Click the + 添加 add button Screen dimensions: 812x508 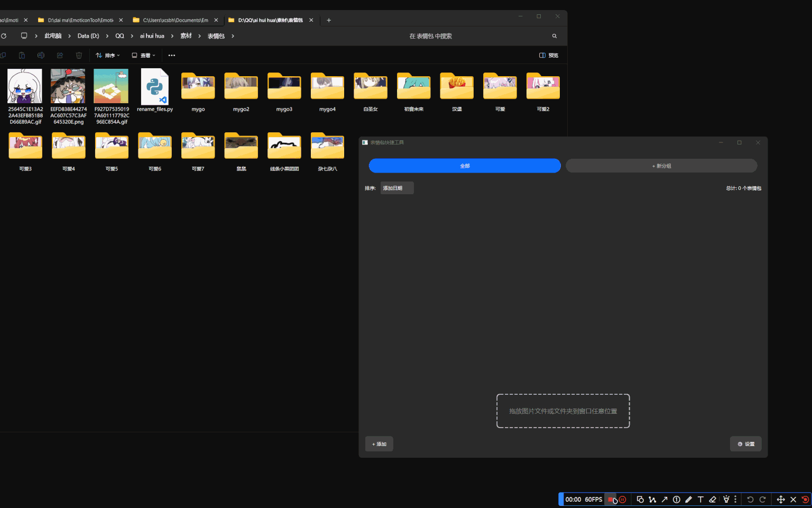379,444
